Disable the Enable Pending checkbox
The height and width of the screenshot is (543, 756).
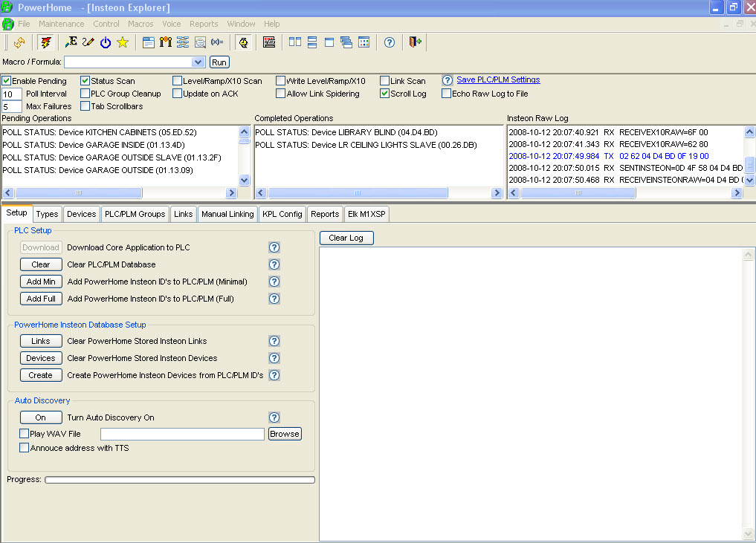(x=6, y=80)
